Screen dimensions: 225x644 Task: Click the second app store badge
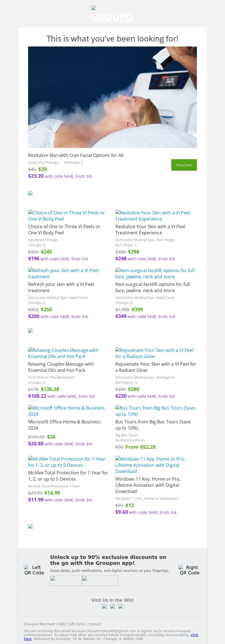point(100,581)
